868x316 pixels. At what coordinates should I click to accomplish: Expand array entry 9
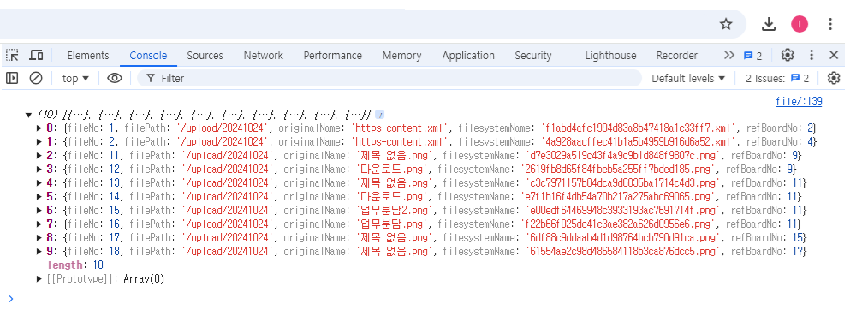pyautogui.click(x=39, y=252)
